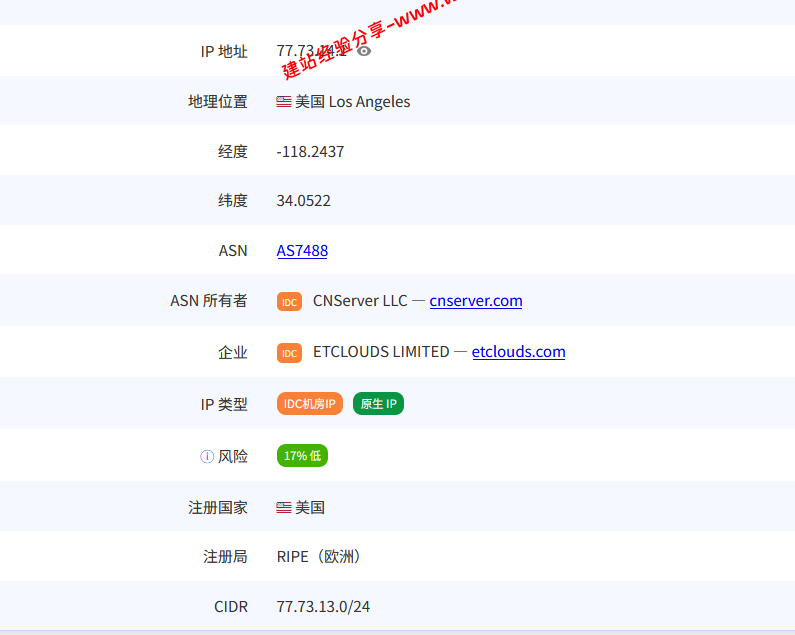Click the 纬度 label

[233, 201]
